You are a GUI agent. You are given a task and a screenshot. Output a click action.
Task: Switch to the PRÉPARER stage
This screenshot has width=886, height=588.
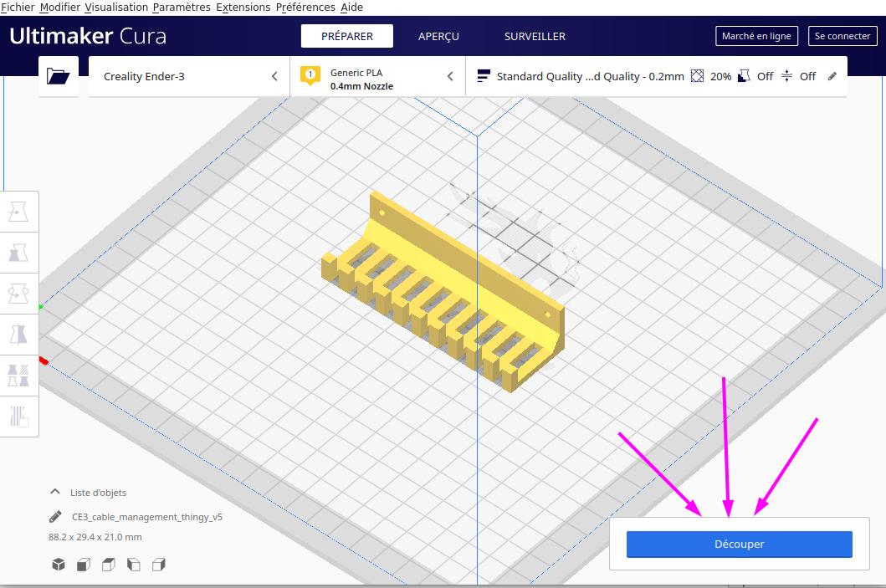coord(347,36)
